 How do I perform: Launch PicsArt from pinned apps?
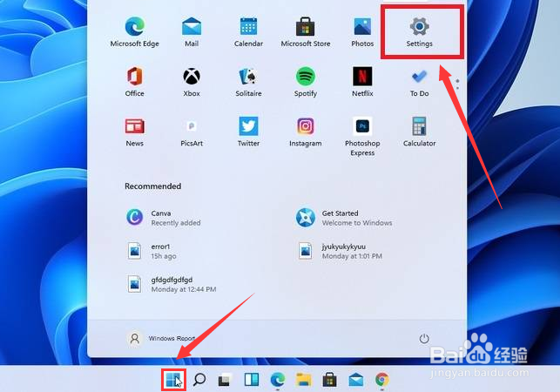[192, 132]
